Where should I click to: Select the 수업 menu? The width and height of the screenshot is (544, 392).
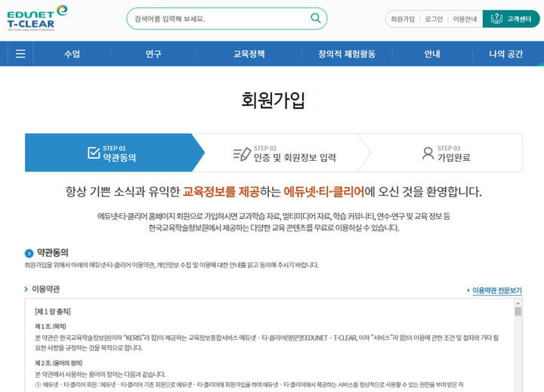click(73, 54)
